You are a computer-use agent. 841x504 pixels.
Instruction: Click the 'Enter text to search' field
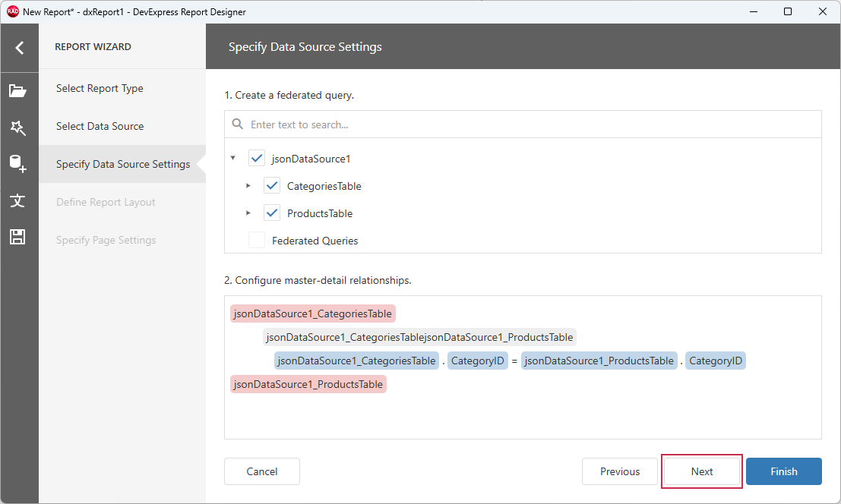[523, 124]
